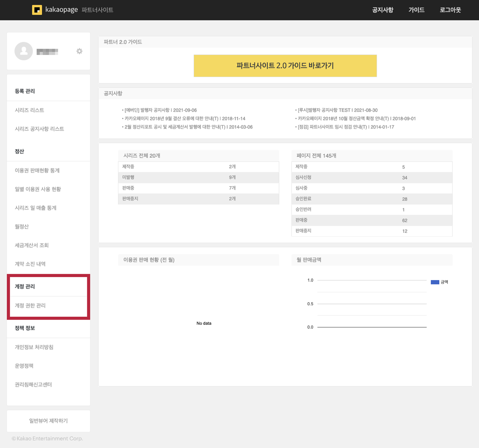Image resolution: width=479 pixels, height=448 pixels.
Task: Click page row 판매중지 12
Action: (372, 231)
